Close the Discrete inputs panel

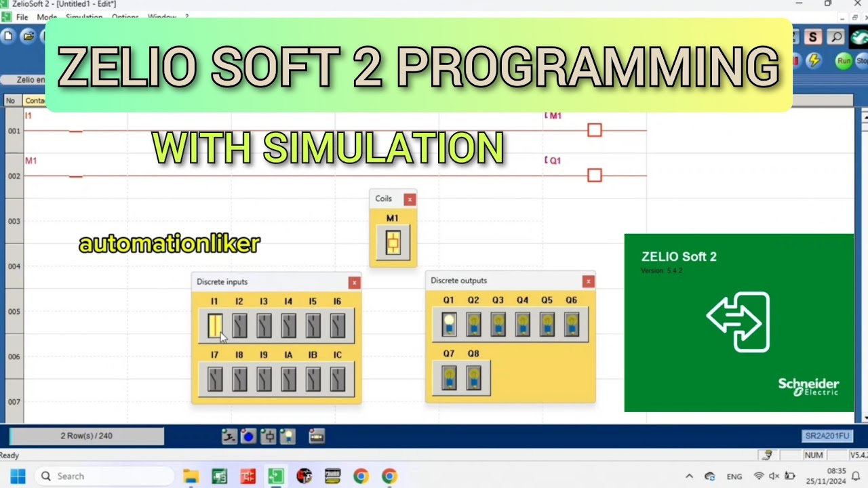tap(354, 283)
